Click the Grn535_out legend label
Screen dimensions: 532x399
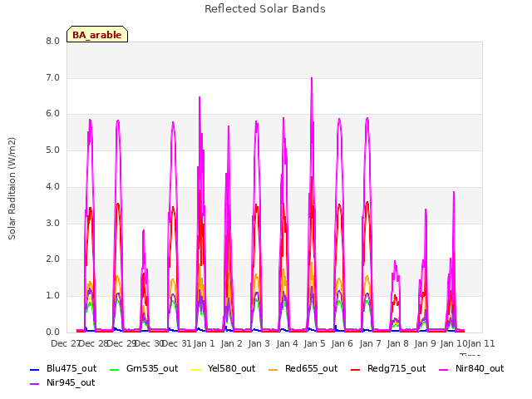(x=152, y=368)
